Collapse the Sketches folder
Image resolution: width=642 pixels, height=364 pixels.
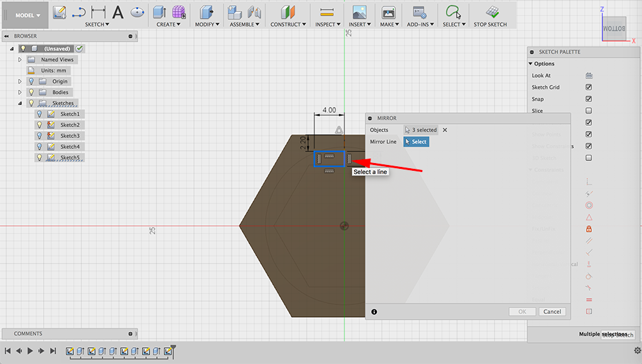coord(19,103)
